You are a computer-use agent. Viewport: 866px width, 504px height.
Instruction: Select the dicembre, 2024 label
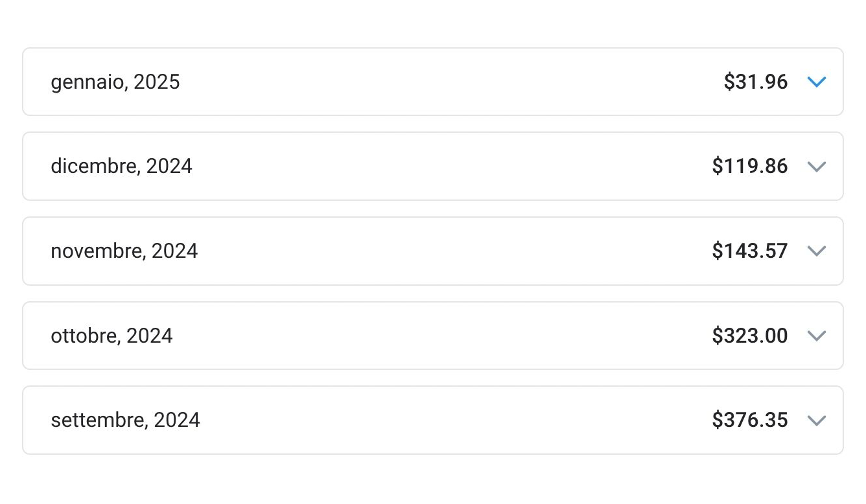tap(121, 166)
